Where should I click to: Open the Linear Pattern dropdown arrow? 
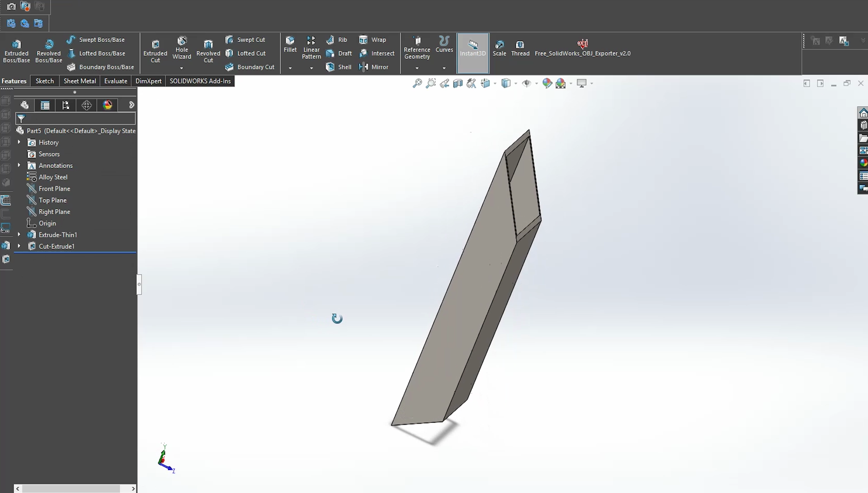(311, 68)
